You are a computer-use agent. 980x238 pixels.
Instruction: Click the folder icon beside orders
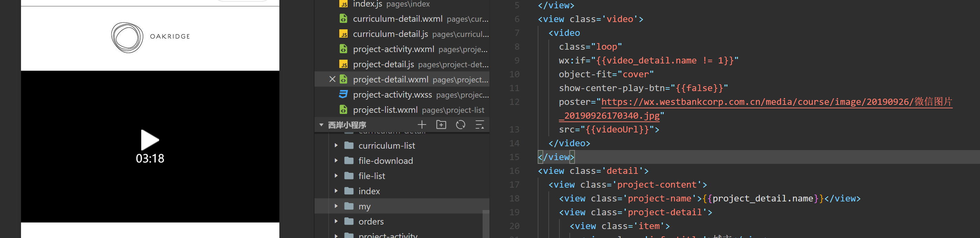point(349,221)
